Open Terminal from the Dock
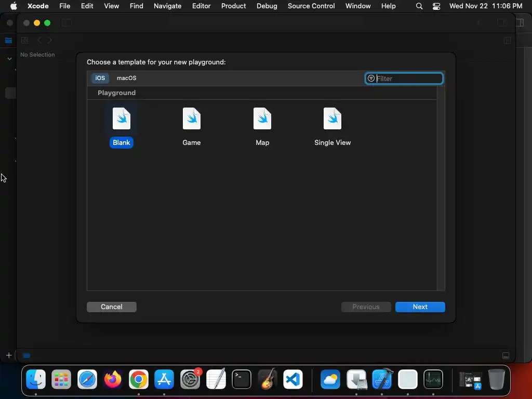 point(242,379)
